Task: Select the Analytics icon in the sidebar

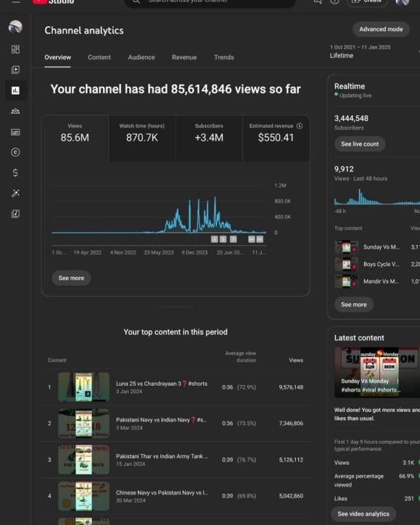Action: coord(15,90)
